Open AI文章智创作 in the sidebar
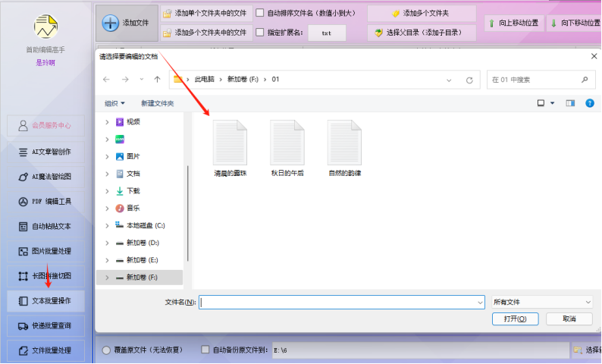Screen dimensions: 602x364 pos(45,152)
